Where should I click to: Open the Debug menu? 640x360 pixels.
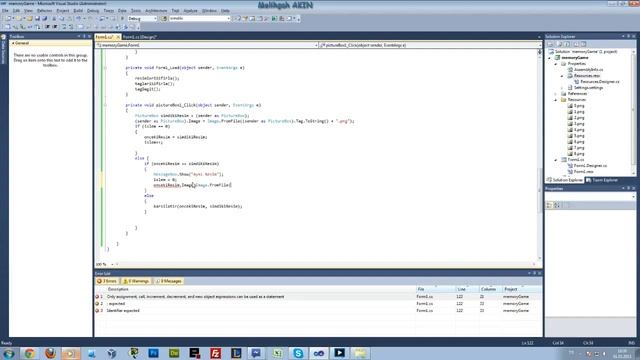click(93, 11)
